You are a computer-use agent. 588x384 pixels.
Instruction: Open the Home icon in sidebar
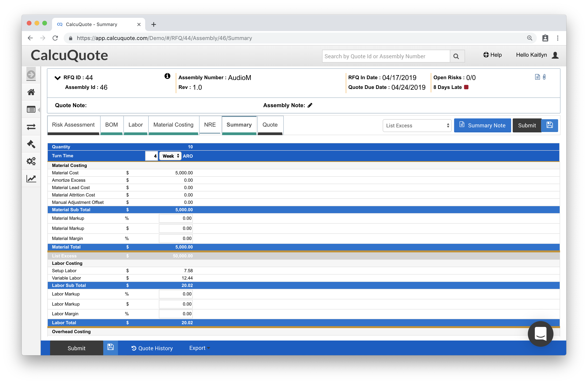coord(31,92)
